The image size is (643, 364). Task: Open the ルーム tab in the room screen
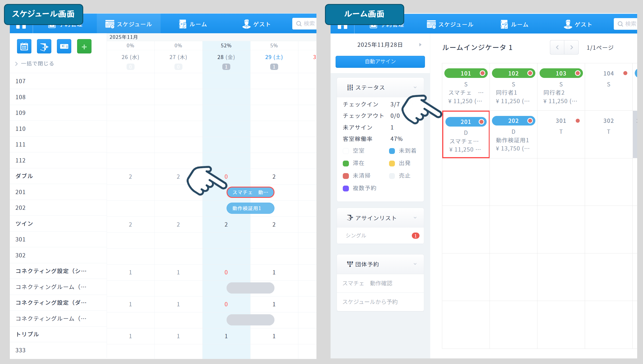(515, 24)
